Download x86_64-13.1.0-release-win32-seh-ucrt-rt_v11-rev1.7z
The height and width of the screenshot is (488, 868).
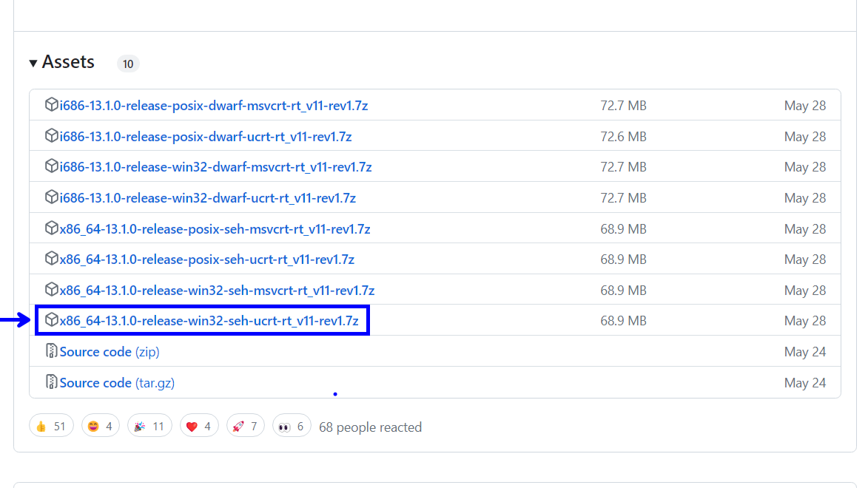click(x=209, y=321)
